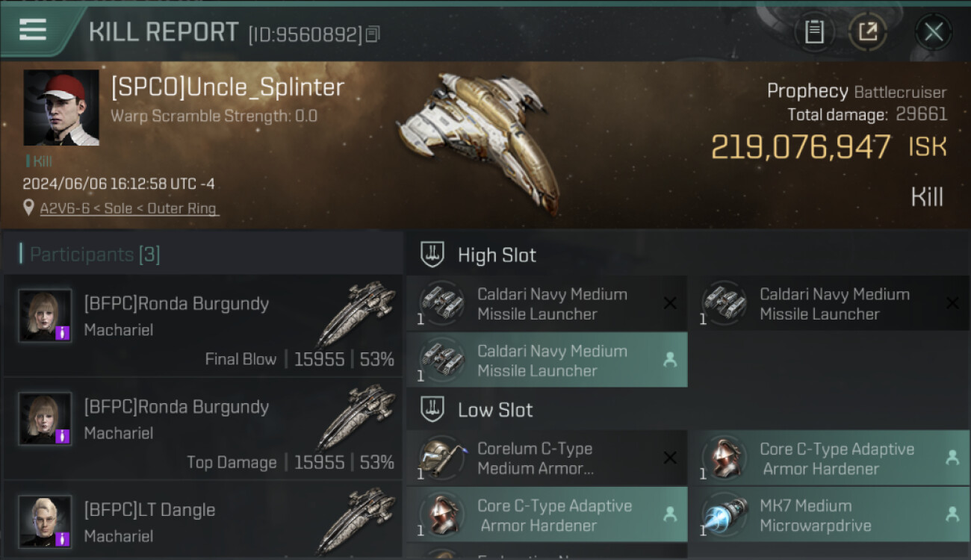This screenshot has height=560, width=971.
Task: Close the kill report window
Action: click(933, 32)
